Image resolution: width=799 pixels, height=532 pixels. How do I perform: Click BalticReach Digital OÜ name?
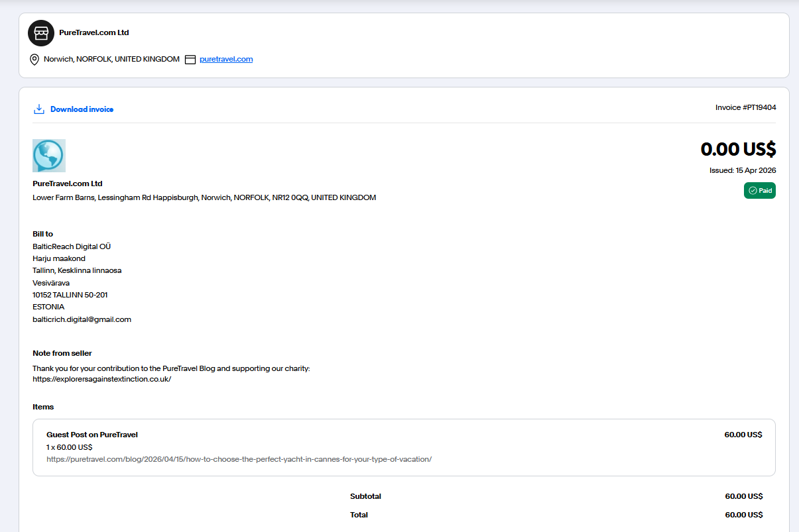point(72,246)
